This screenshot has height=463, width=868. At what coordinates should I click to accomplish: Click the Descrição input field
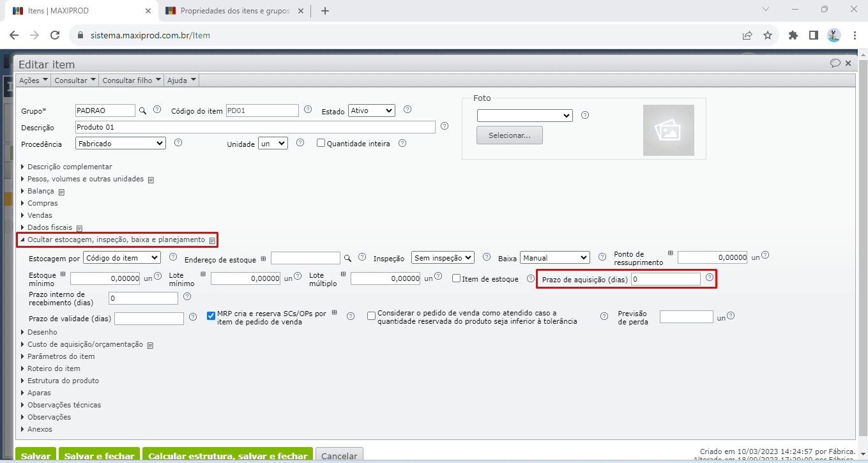255,127
